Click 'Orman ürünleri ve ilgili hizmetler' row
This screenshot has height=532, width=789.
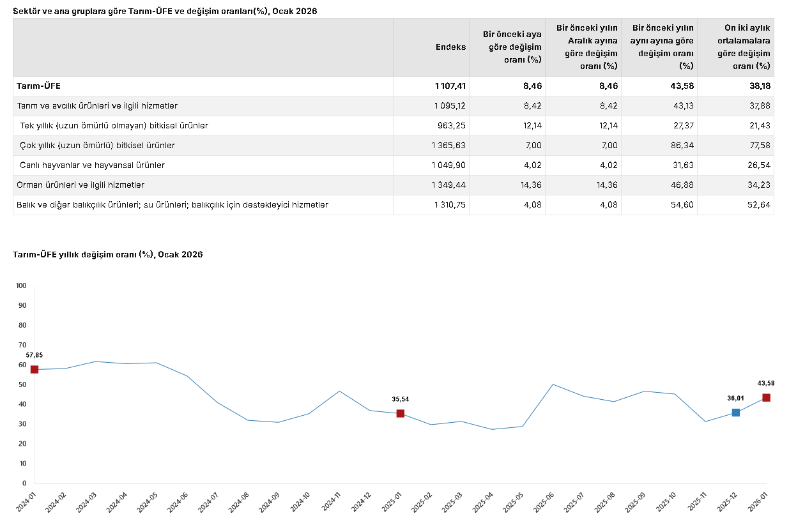point(80,185)
